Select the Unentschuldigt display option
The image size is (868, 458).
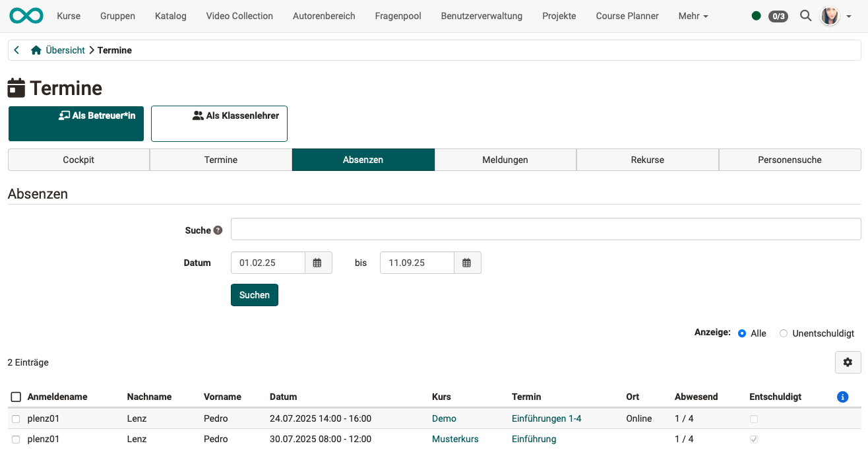[x=784, y=333]
